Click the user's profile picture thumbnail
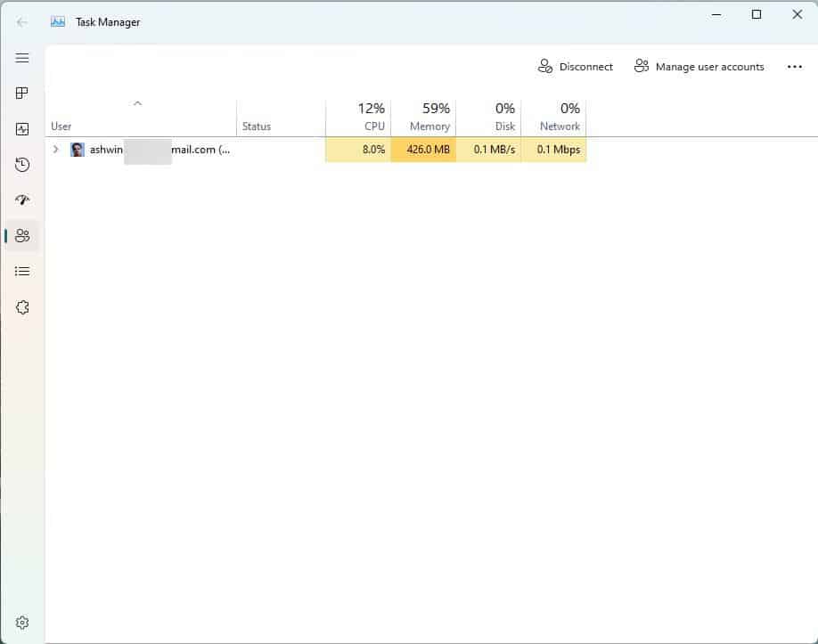Screen dimensions: 818x644 [77, 149]
